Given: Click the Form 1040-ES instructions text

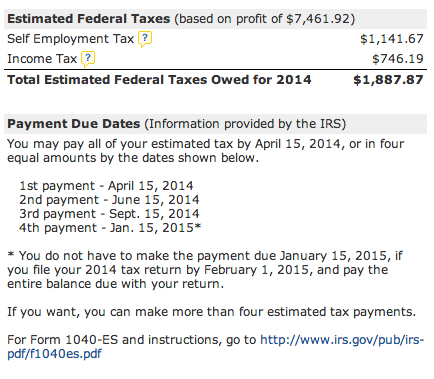Looking at the screenshot, I should (x=132, y=340).
